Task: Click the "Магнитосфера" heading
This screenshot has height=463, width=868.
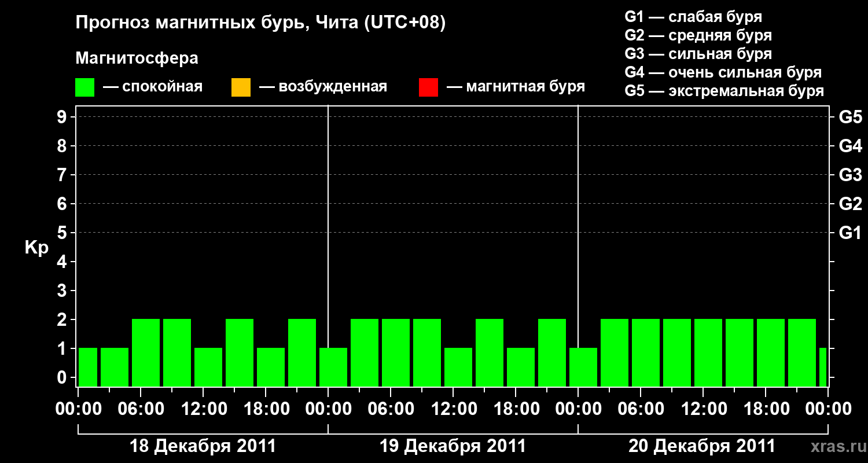Action: click(137, 58)
